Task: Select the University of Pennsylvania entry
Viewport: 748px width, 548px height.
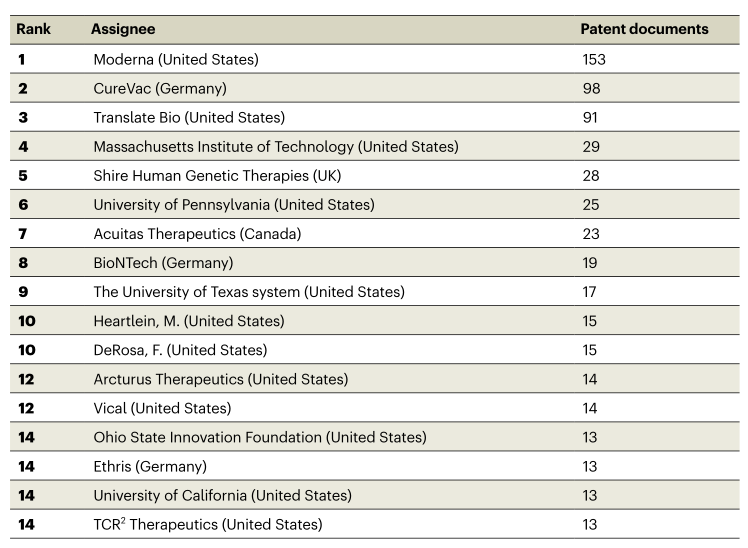Action: [233, 205]
